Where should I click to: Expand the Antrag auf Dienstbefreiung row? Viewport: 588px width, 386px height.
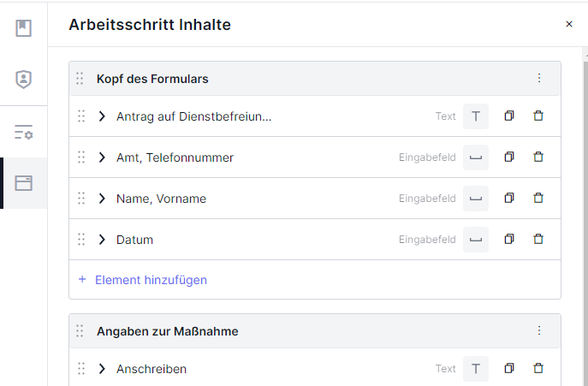pos(102,116)
